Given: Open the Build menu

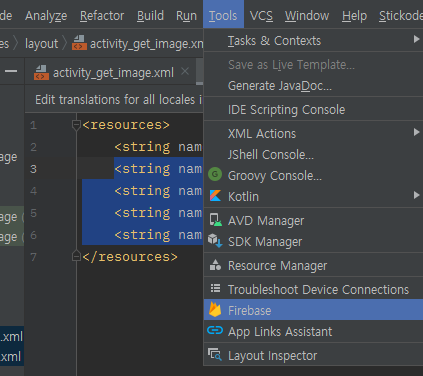Looking at the screenshot, I should click(150, 15).
